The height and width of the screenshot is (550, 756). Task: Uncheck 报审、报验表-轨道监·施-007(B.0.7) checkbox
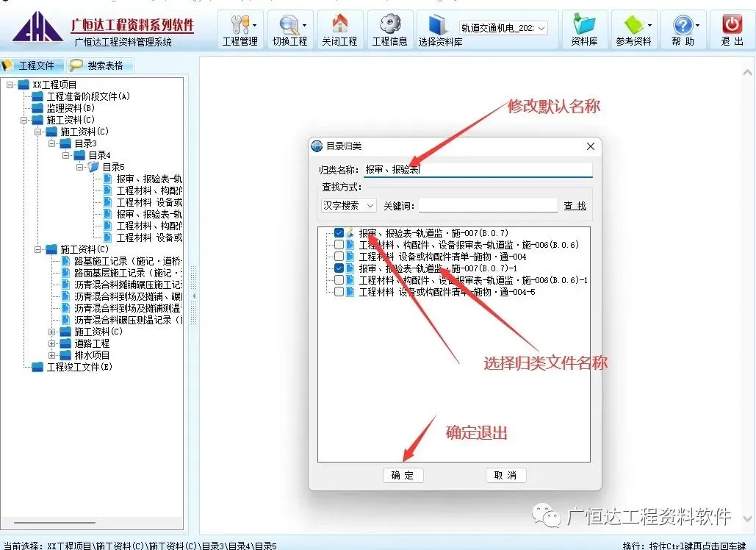[339, 233]
